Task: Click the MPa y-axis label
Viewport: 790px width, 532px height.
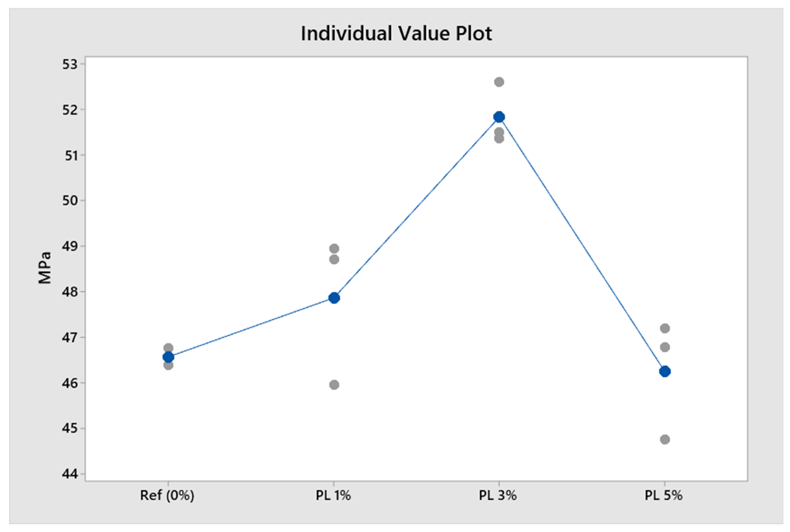Action: pyautogui.click(x=45, y=268)
